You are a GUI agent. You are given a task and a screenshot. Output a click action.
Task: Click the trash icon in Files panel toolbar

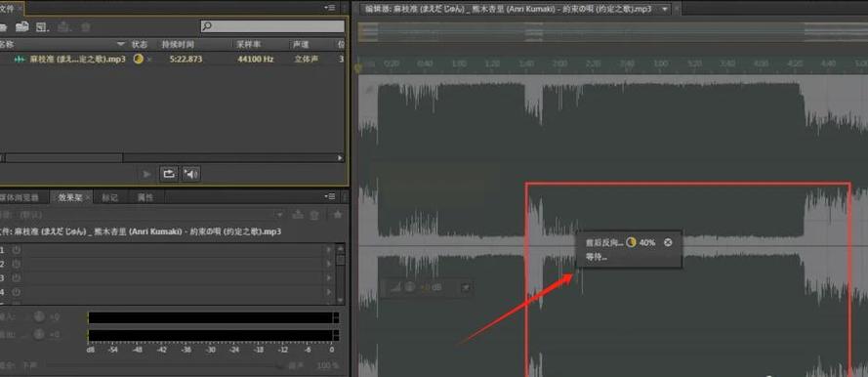point(86,26)
